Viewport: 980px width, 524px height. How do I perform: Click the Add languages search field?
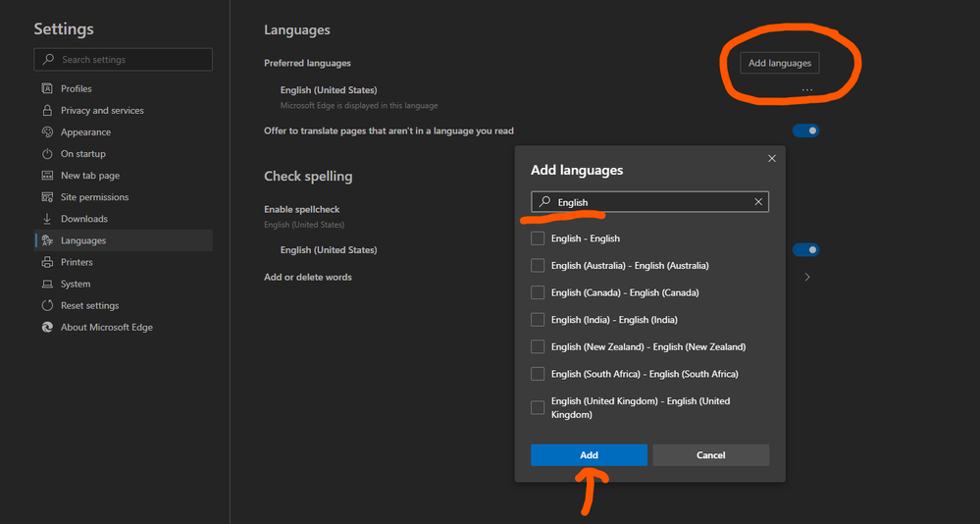649,202
